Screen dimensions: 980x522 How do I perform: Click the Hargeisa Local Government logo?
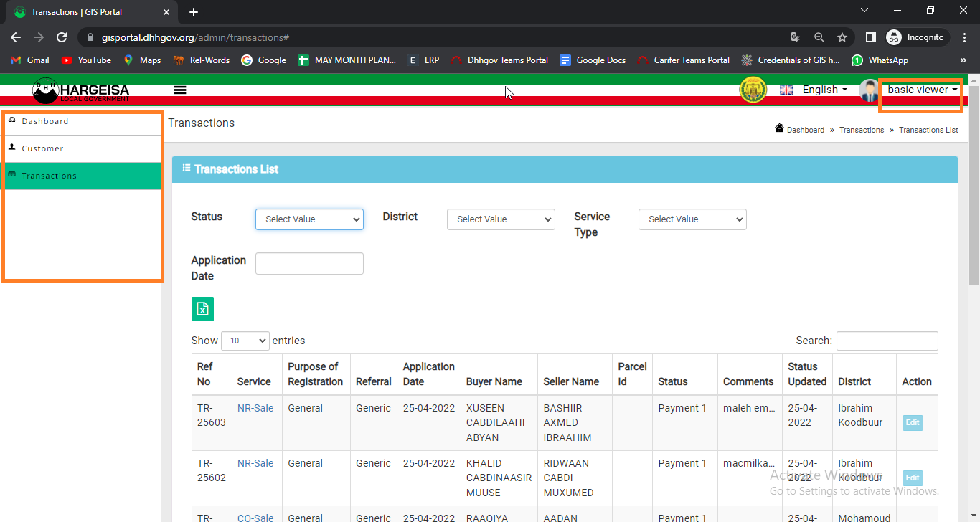[x=81, y=90]
